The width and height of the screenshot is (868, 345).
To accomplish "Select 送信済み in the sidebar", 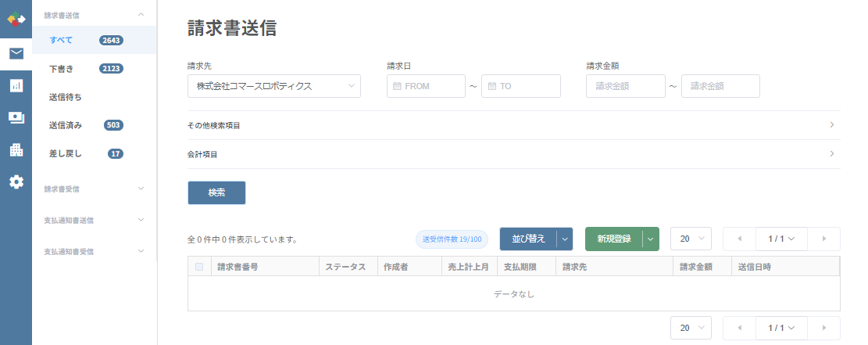I will click(x=65, y=125).
